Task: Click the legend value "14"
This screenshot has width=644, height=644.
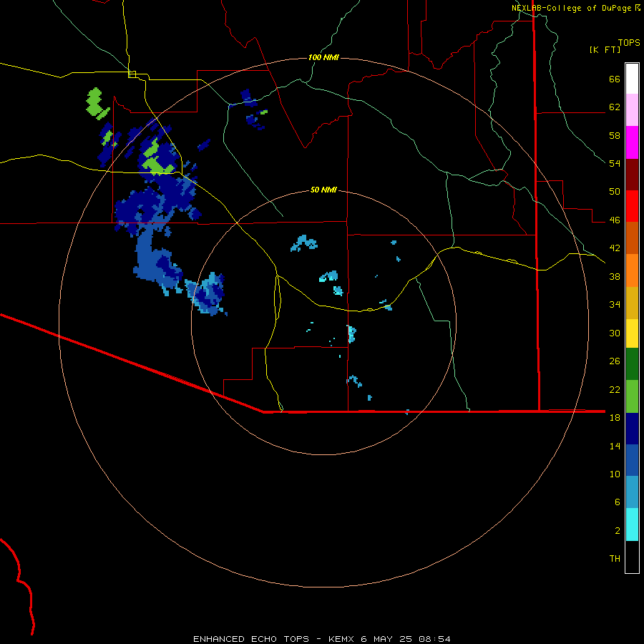Action: click(615, 446)
